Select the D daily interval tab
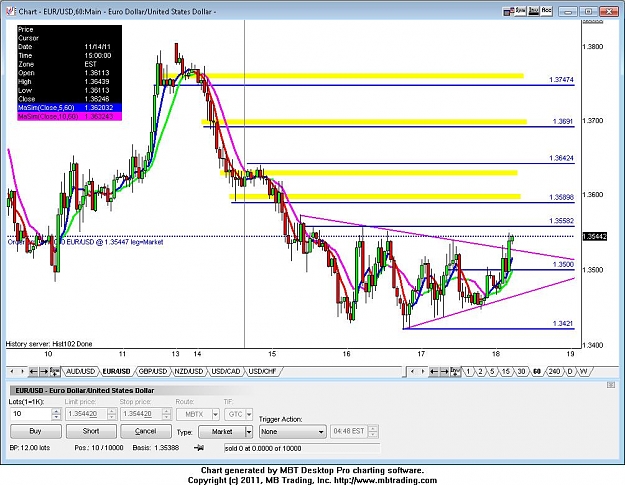The height and width of the screenshot is (485, 625). [x=570, y=371]
